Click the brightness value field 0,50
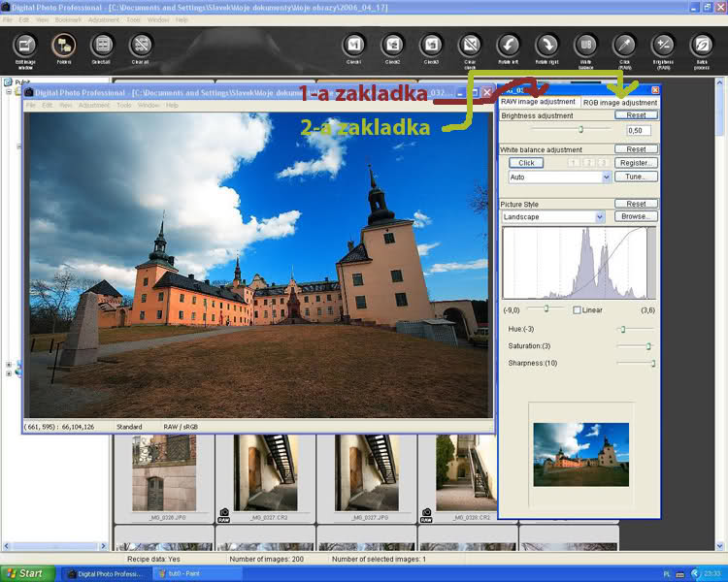The height and width of the screenshot is (582, 728). pos(639,130)
